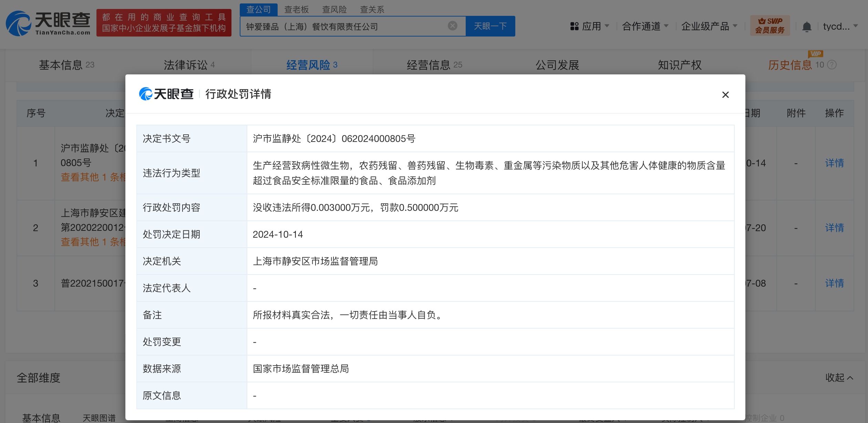Expand the 企业级产品 dropdown
Screen dimensions: 868x423
[709, 26]
